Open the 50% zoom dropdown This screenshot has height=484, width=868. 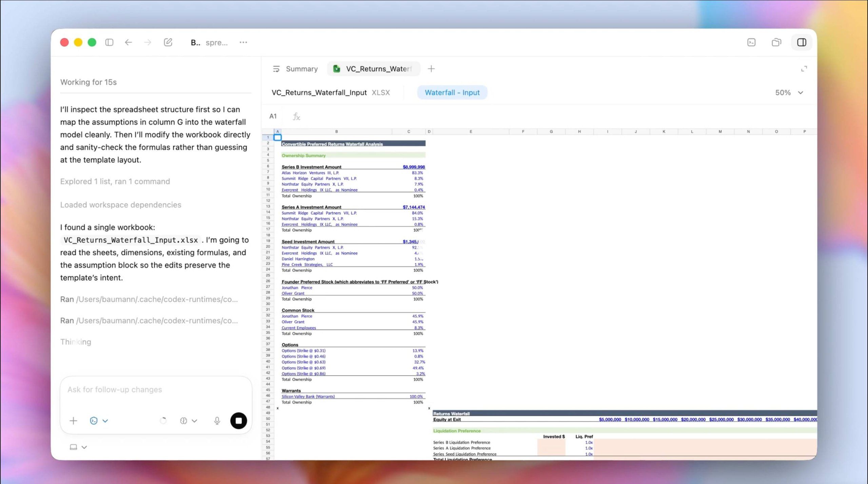pos(789,93)
